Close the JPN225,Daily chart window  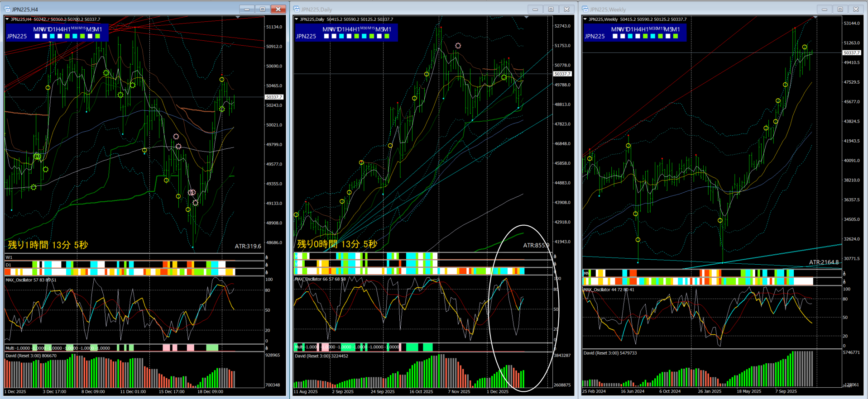pyautogui.click(x=567, y=9)
